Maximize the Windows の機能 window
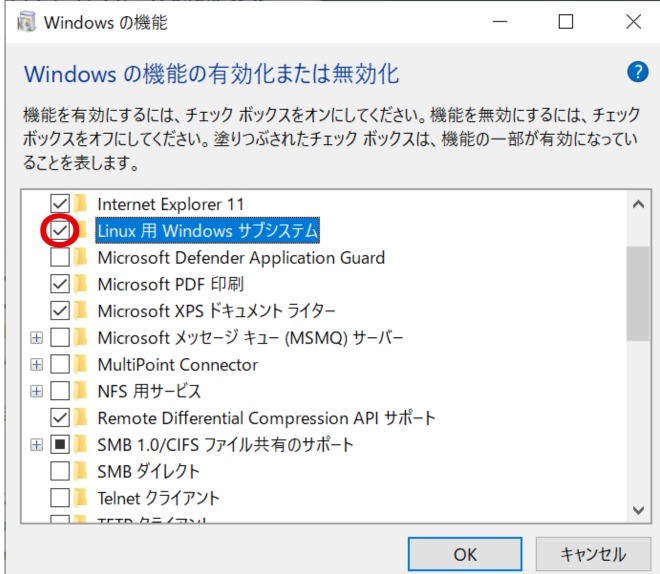The height and width of the screenshot is (574, 660). (566, 21)
